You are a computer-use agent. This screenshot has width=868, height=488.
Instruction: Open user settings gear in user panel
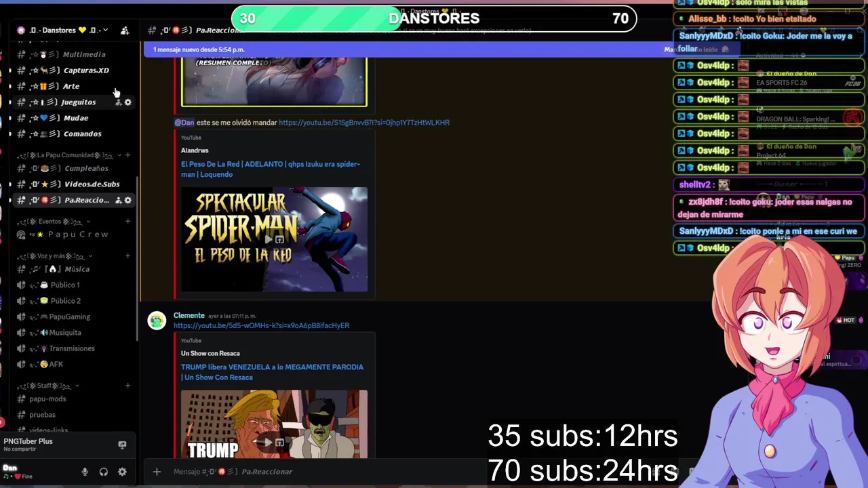[122, 472]
